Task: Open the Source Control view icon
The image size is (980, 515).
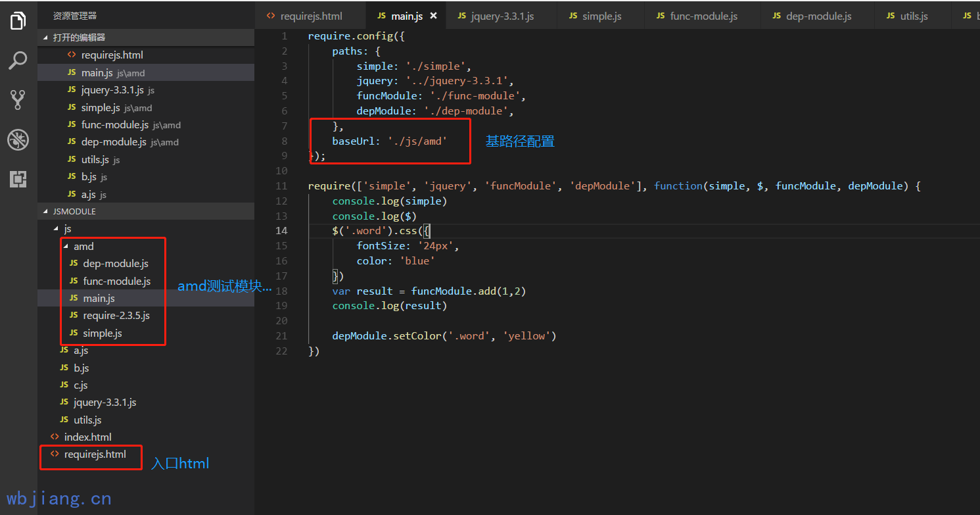Action: (x=18, y=100)
